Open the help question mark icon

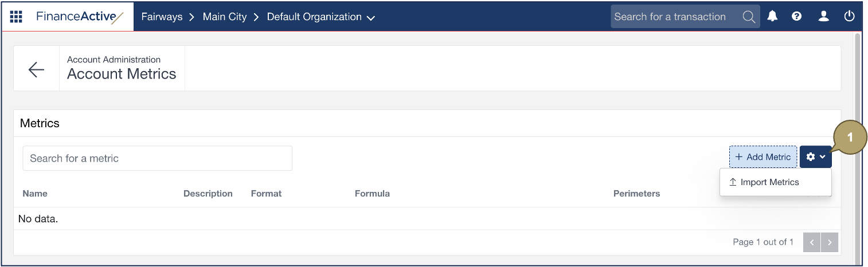pos(796,17)
